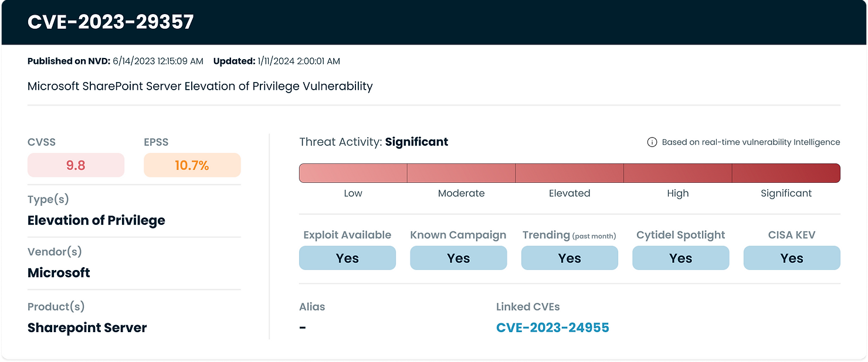Click the Cytidel Spotlight Yes badge
868x362 pixels.
[680, 258]
